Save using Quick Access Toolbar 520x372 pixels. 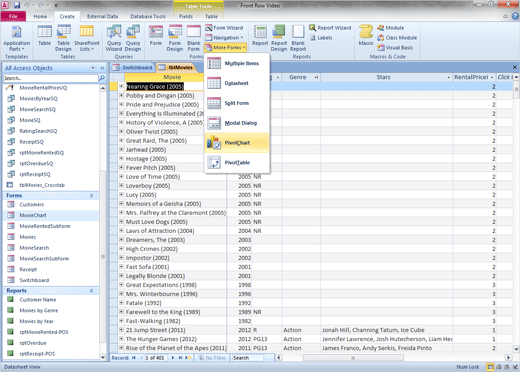coord(17,5)
